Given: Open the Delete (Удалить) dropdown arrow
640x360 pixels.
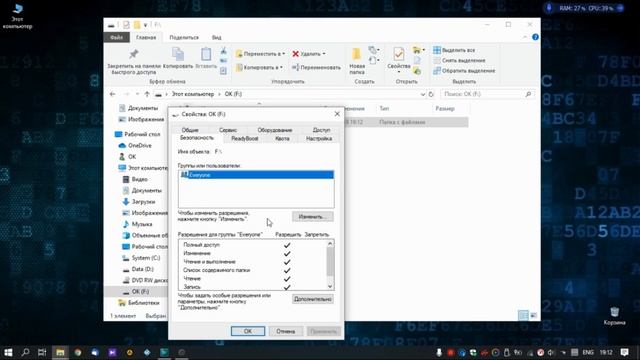Looking at the screenshot, I should pyautogui.click(x=324, y=53).
